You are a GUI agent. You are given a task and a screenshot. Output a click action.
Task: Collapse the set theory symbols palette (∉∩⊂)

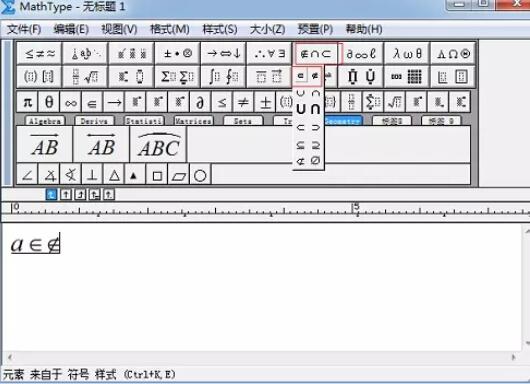[x=316, y=53]
